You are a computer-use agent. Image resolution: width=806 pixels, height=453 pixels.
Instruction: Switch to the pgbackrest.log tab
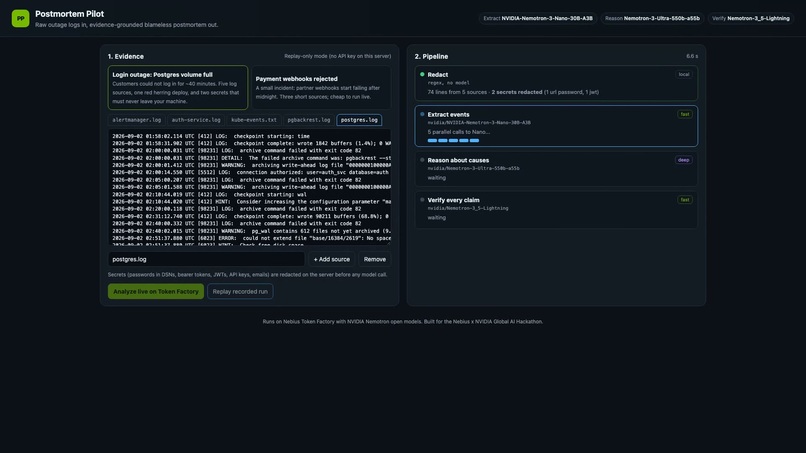(x=309, y=120)
